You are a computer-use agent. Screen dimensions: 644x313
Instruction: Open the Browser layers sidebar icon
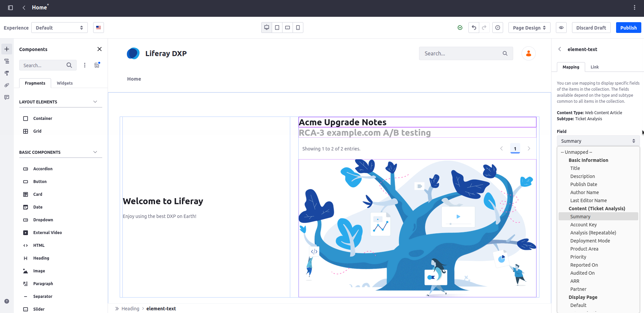(x=7, y=61)
